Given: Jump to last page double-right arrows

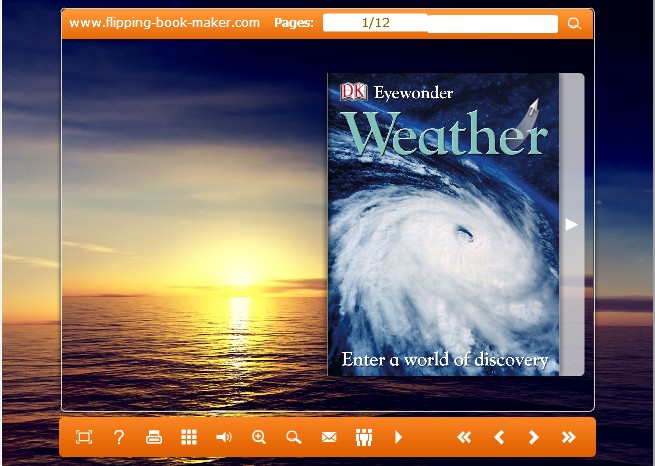Looking at the screenshot, I should pyautogui.click(x=569, y=437).
